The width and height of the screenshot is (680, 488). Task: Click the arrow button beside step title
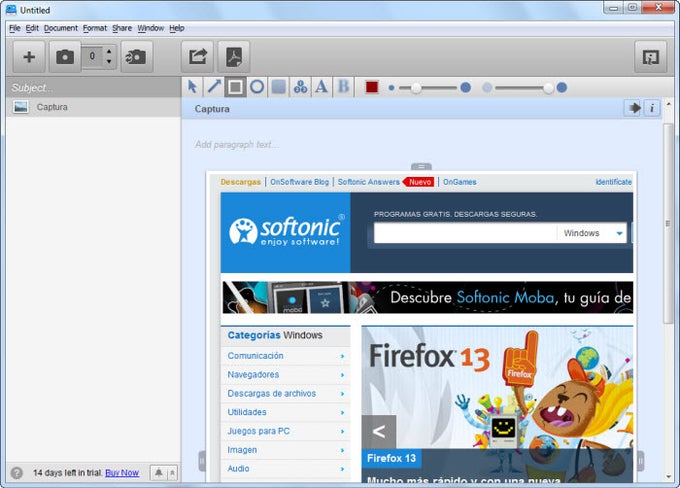click(634, 108)
